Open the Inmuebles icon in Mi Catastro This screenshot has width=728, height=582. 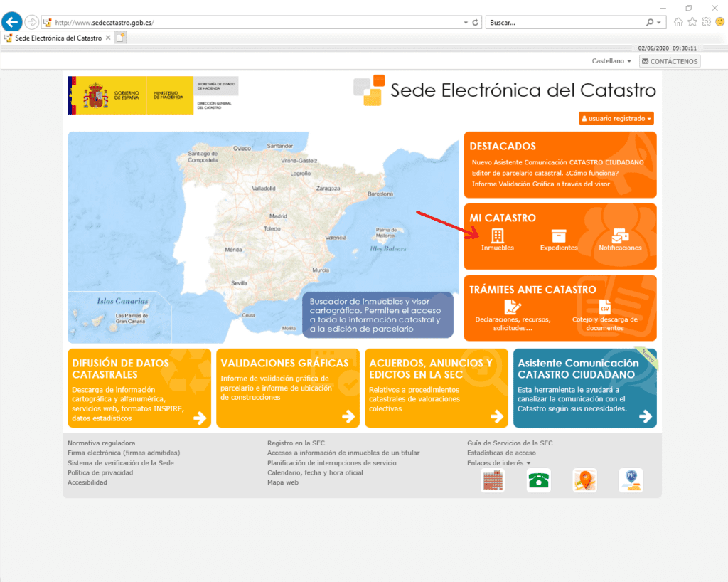pyautogui.click(x=497, y=236)
